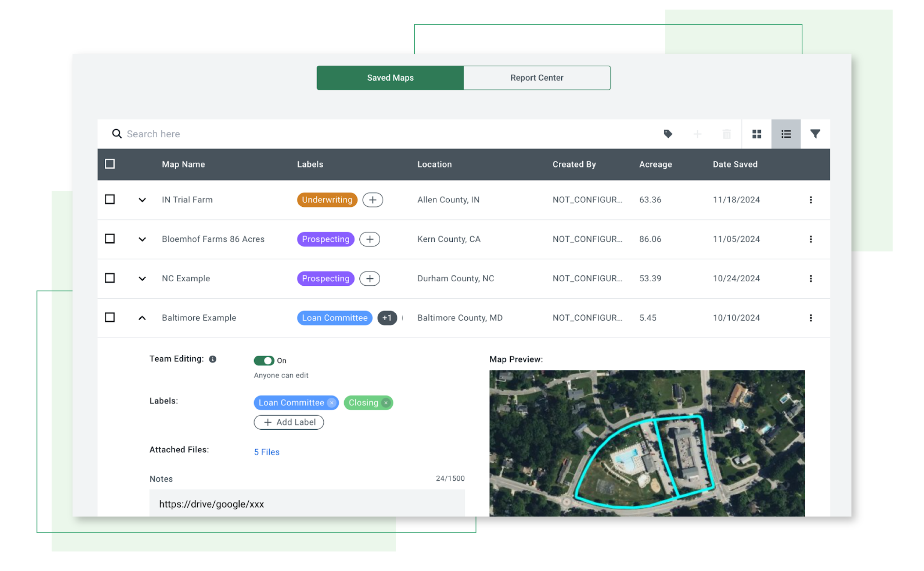
Task: Click the Add Label button
Action: tap(289, 422)
